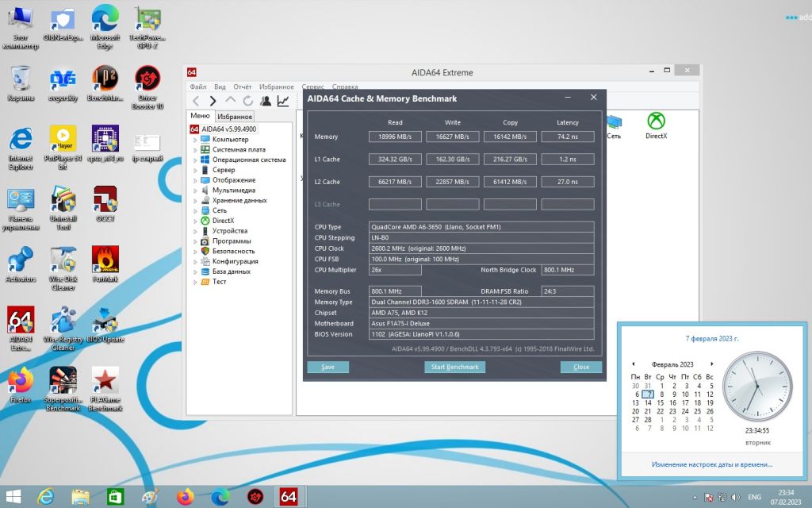Click the AIDA64 back navigation arrow
Screen dimensions: 812x508
point(196,101)
